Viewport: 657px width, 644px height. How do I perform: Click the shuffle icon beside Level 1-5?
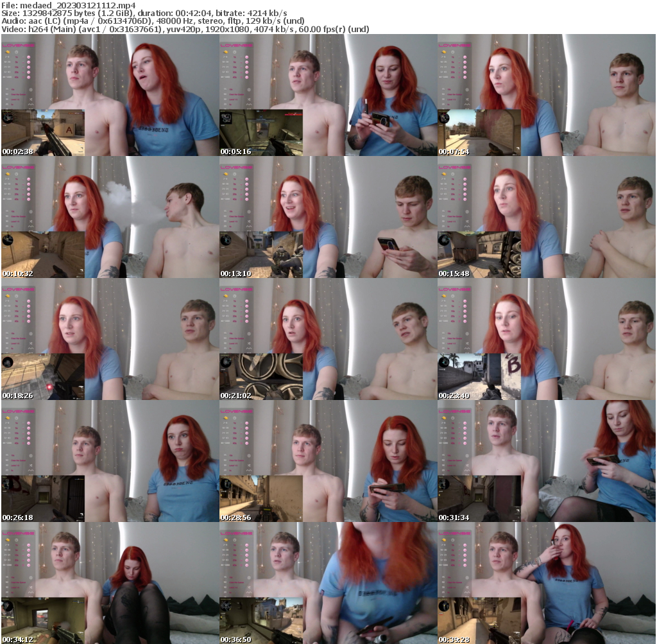tap(31, 100)
